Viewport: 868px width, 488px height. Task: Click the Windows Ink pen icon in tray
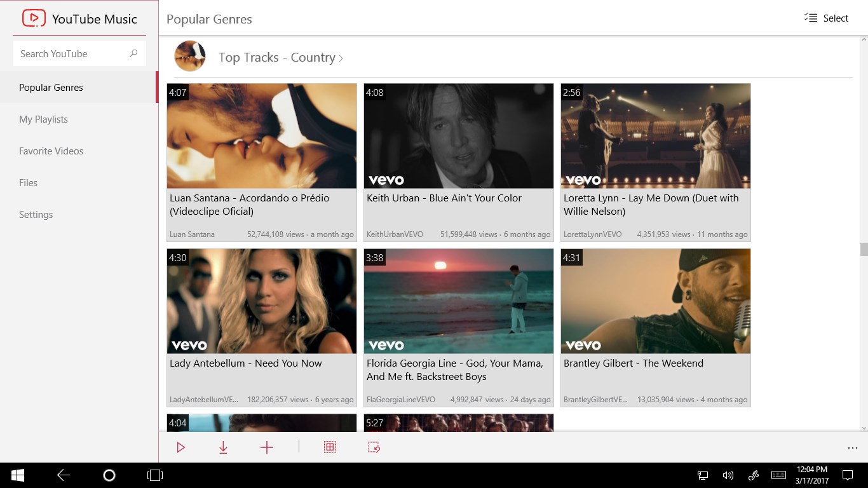coord(754,475)
